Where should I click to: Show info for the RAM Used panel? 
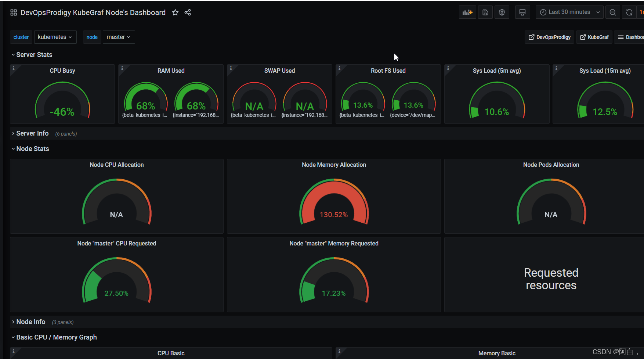point(122,68)
